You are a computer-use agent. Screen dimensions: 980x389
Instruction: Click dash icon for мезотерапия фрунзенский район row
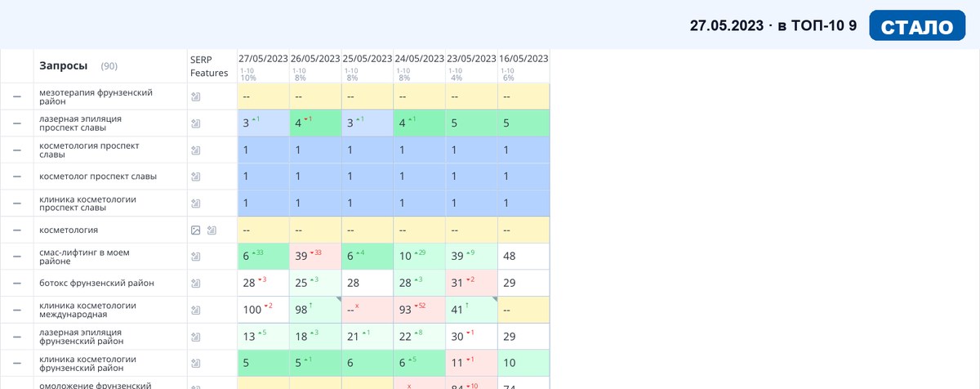pyautogui.click(x=16, y=97)
